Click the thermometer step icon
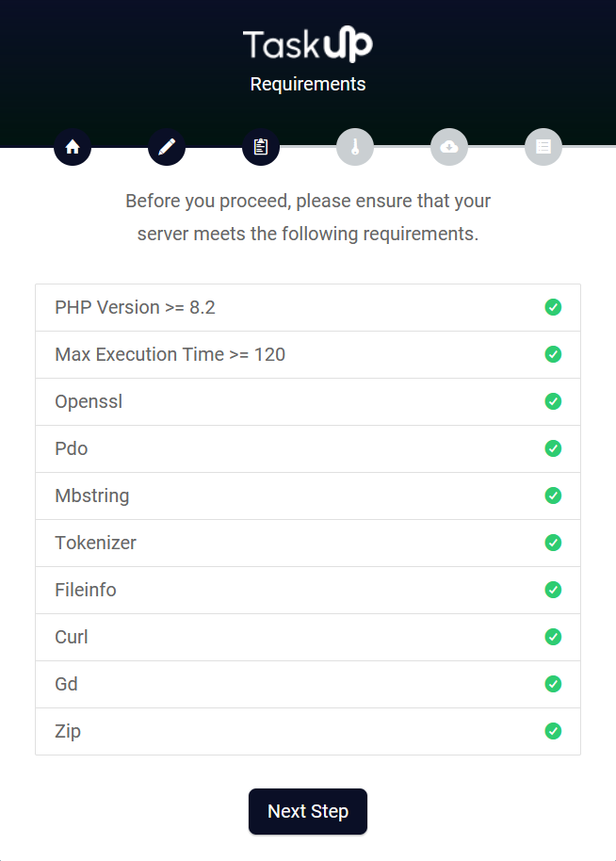616x861 pixels. [x=355, y=147]
